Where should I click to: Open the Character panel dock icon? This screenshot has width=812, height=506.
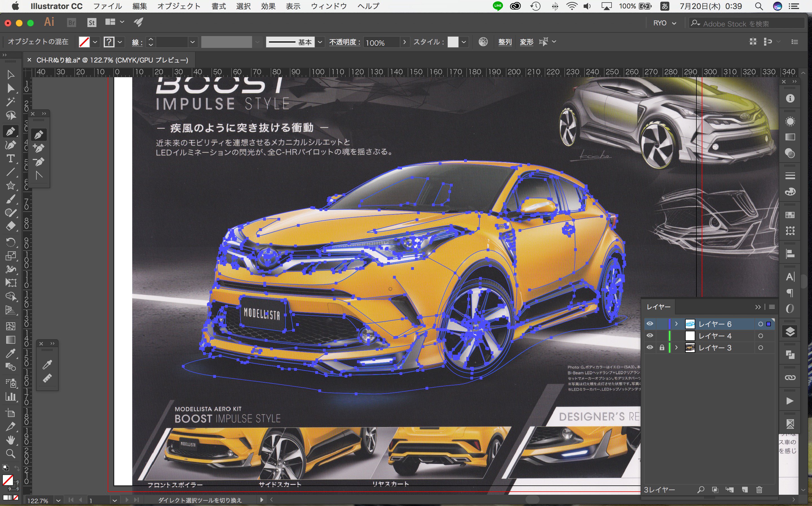pos(790,277)
